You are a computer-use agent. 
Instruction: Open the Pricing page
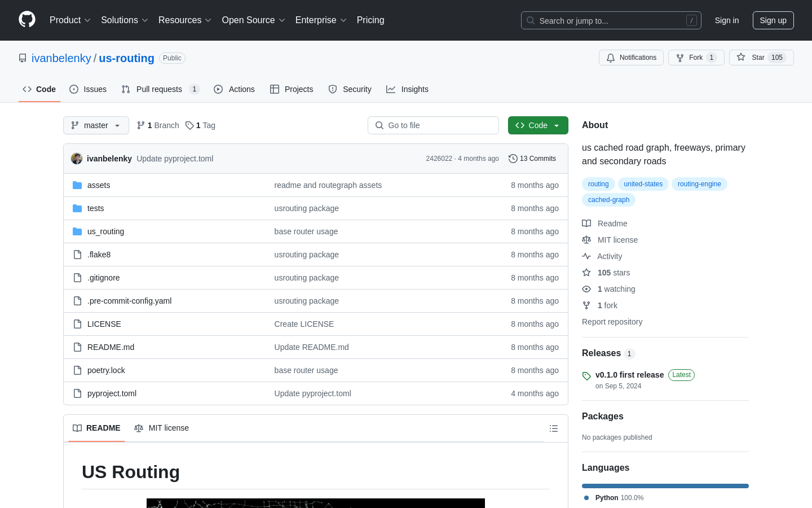(370, 20)
